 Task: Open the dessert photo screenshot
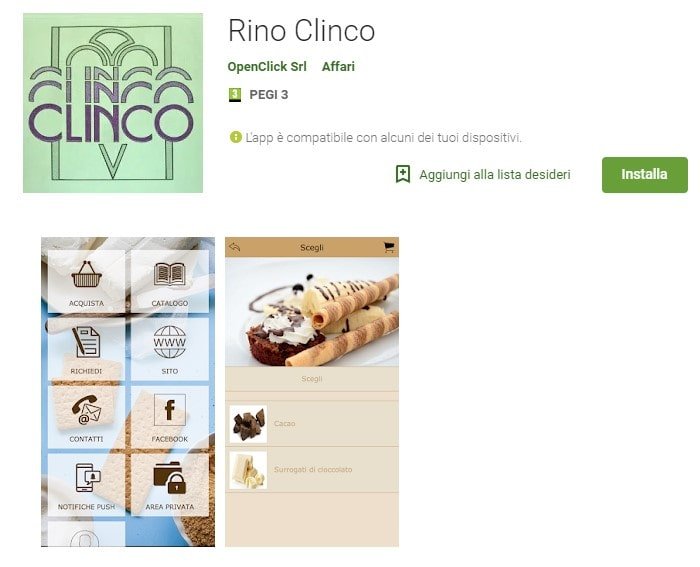312,312
